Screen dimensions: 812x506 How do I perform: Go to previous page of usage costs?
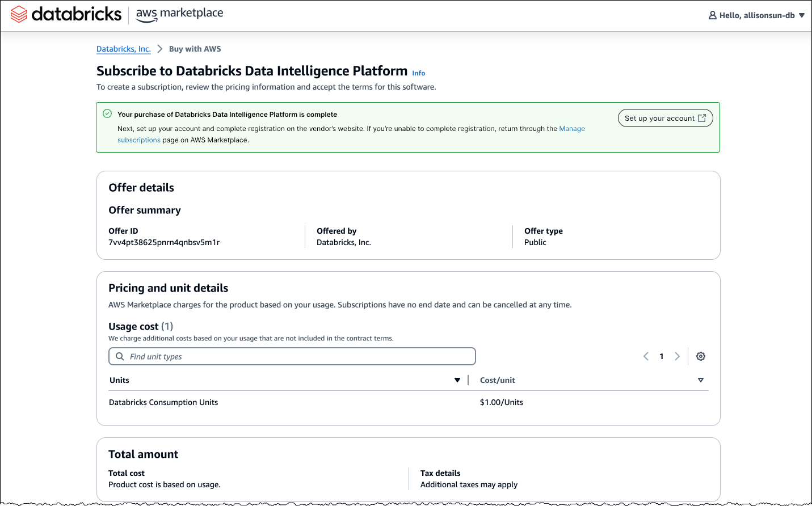pyautogui.click(x=646, y=356)
